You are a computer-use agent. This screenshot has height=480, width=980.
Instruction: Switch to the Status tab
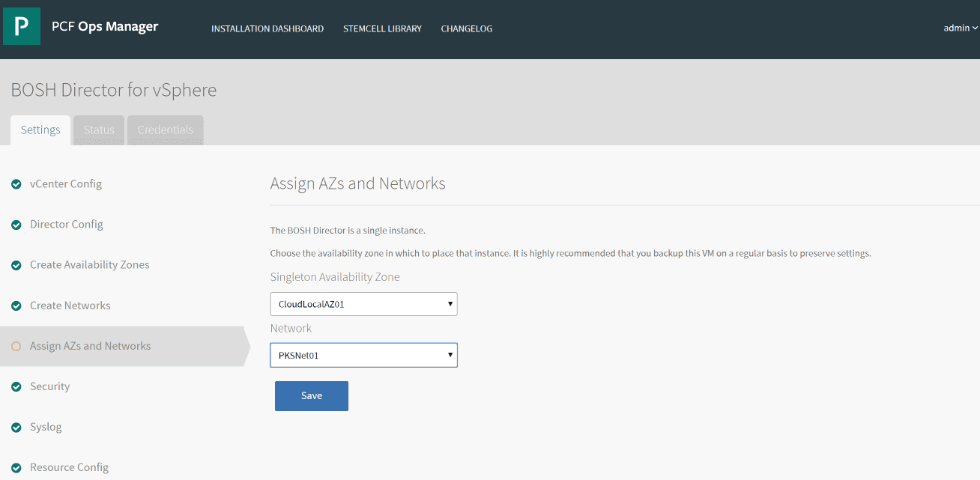[x=99, y=130]
